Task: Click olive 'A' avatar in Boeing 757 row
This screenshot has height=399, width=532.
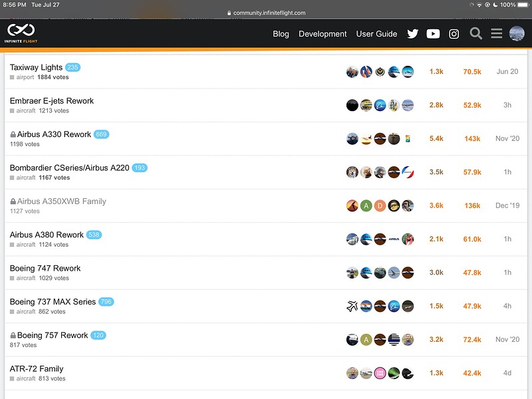Action: 366,340
